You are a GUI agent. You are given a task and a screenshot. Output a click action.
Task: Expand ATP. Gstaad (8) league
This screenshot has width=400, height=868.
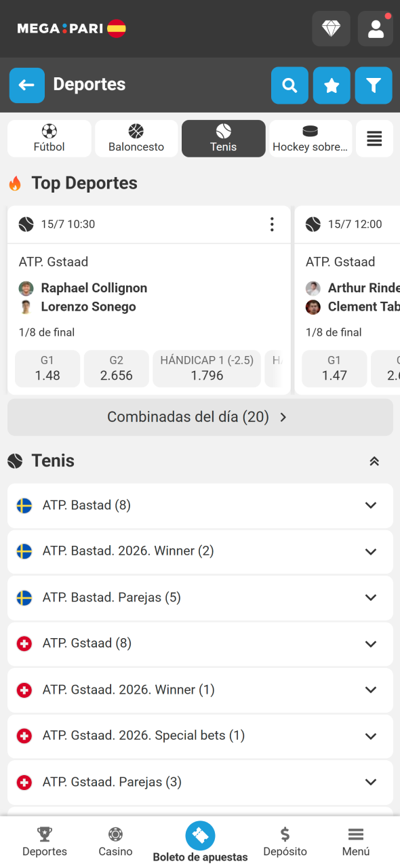point(200,644)
